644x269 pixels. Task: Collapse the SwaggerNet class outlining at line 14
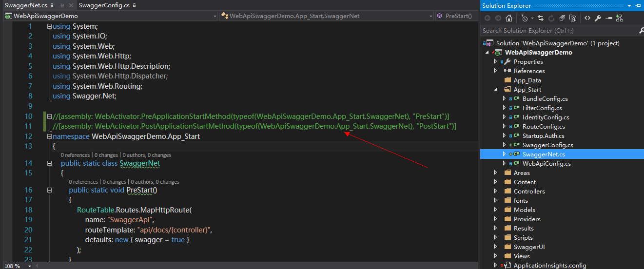pyautogui.click(x=50, y=163)
